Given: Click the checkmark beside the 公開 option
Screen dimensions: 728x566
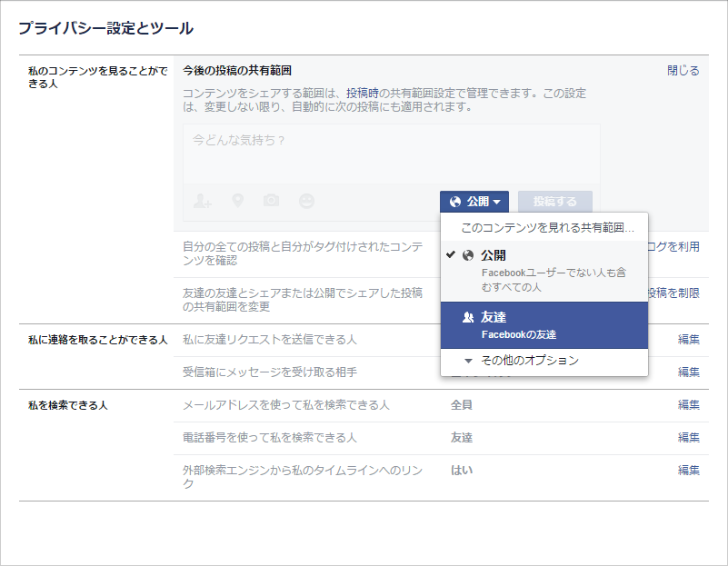Looking at the screenshot, I should pos(448,254).
